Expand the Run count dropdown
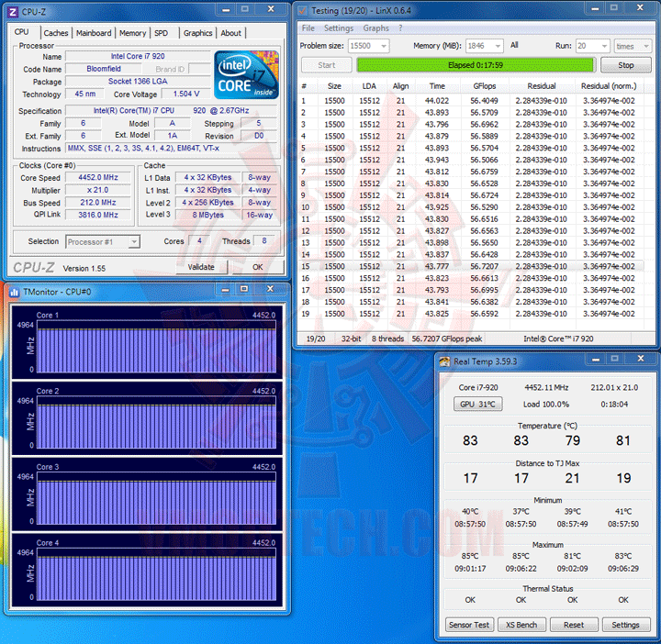 (604, 46)
